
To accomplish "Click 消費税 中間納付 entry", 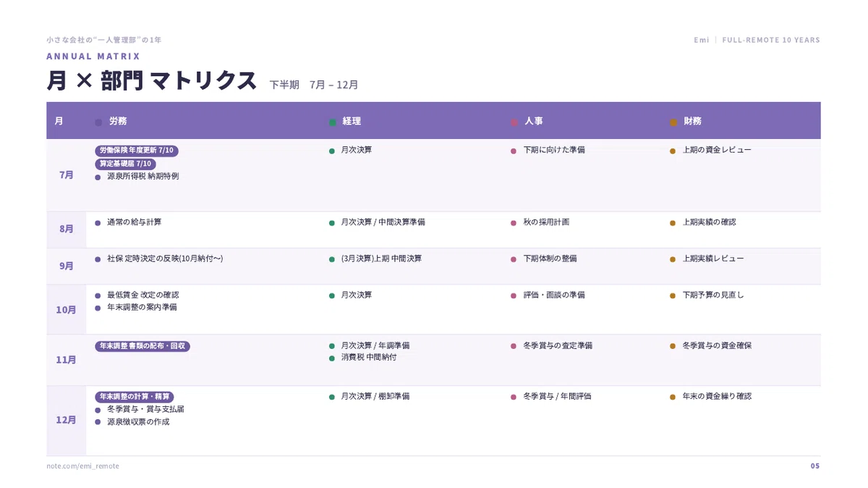I will click(x=368, y=358).
